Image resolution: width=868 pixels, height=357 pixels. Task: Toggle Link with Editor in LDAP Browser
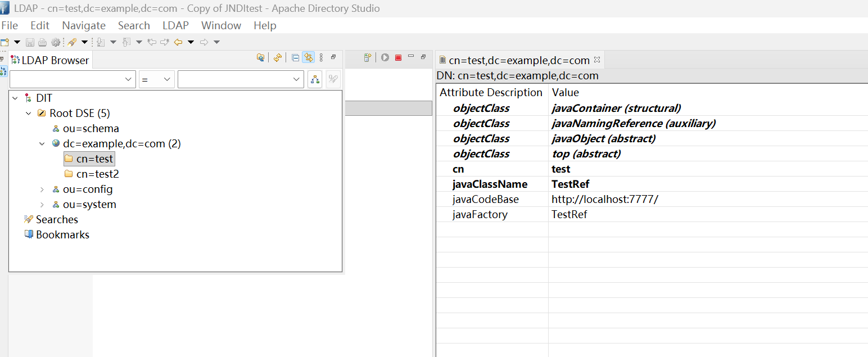pyautogui.click(x=308, y=57)
